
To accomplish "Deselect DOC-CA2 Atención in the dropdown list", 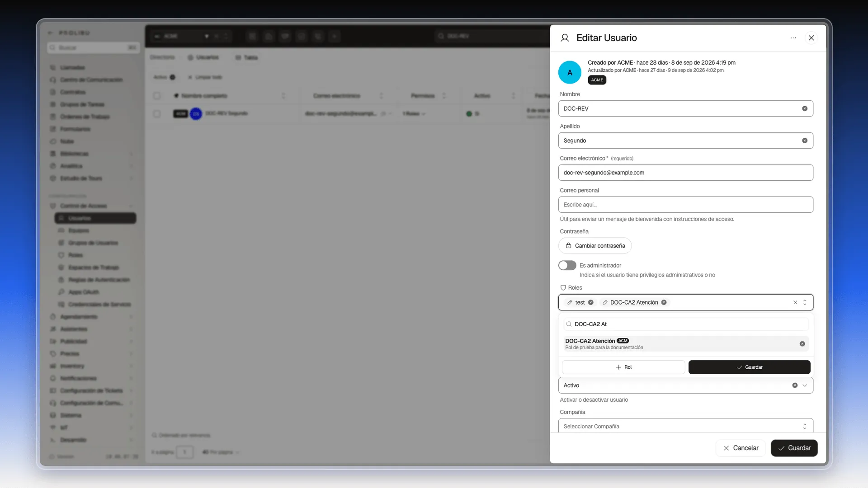I will (x=802, y=344).
